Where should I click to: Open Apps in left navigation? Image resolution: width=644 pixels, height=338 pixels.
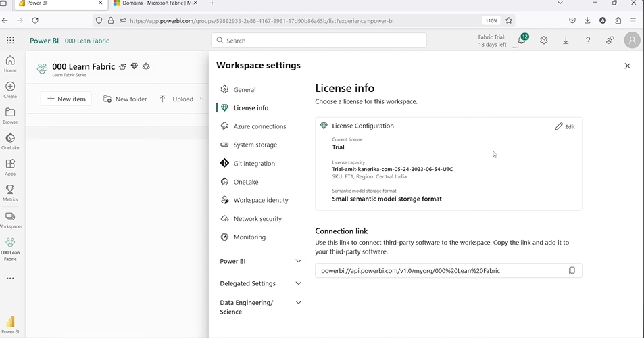click(10, 168)
